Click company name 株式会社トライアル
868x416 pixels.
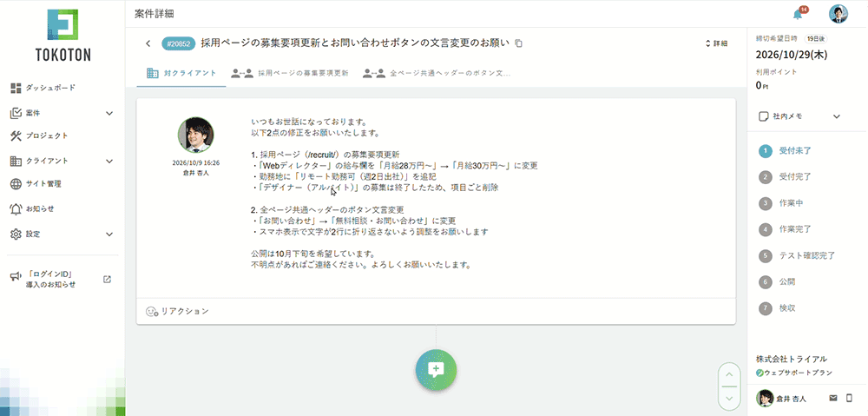pyautogui.click(x=792, y=359)
